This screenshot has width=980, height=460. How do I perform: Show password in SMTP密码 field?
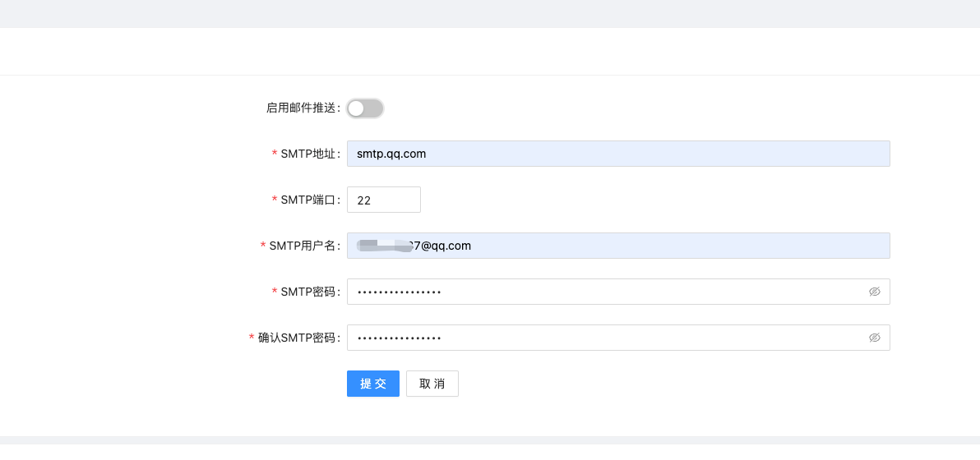coord(875,292)
